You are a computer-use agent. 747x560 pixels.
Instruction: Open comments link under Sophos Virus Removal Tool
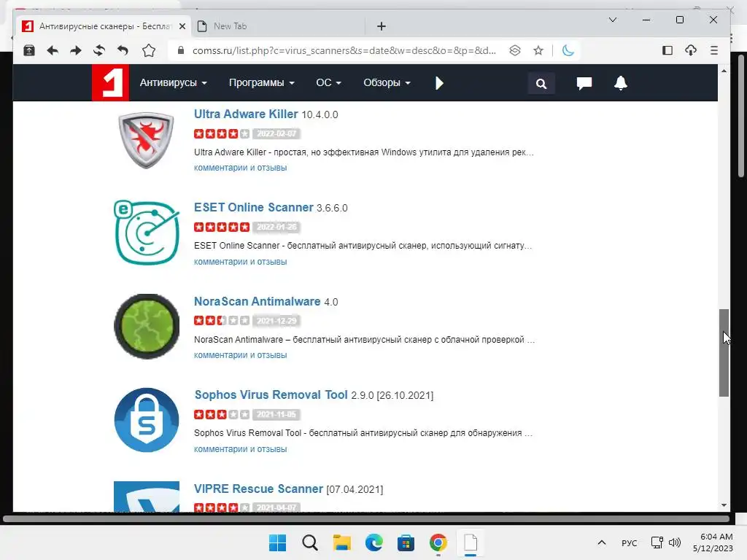tap(240, 449)
